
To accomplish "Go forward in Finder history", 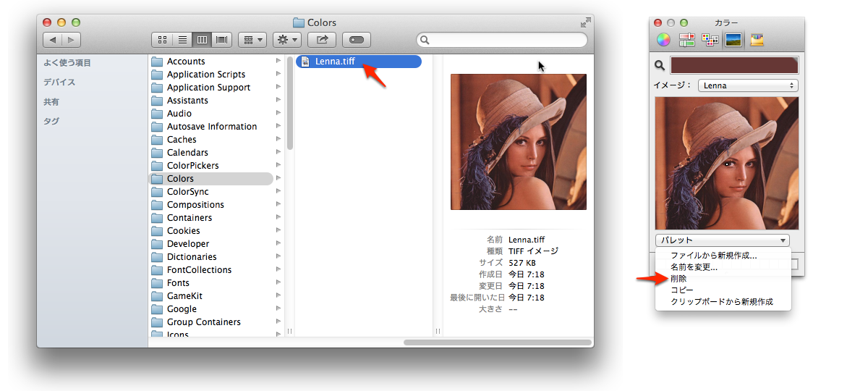I will pos(72,40).
